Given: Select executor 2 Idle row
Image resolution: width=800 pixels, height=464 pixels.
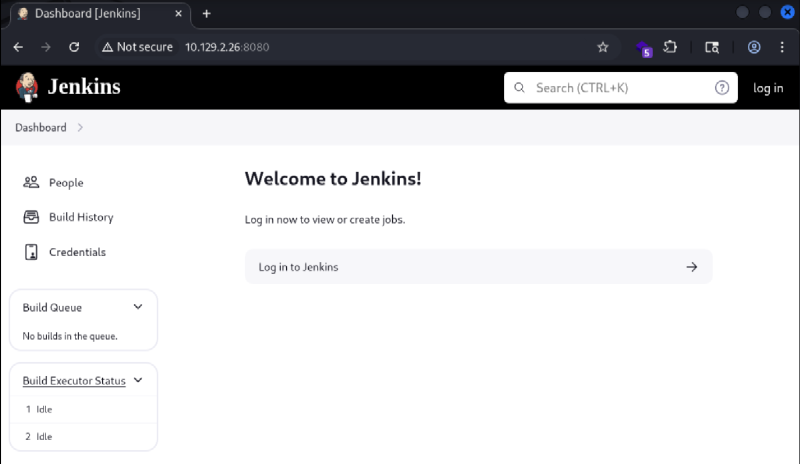Looking at the screenshot, I should (83, 436).
